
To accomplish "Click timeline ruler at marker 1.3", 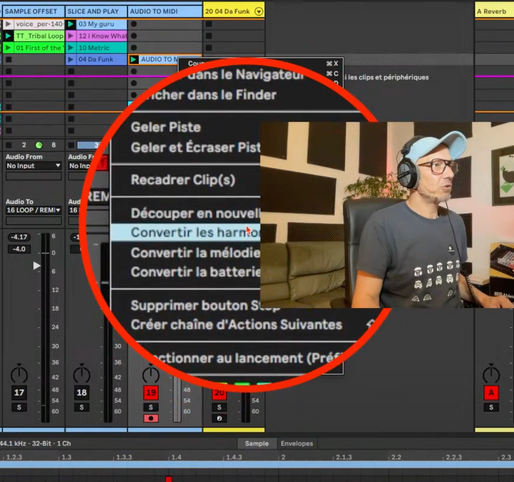I will (x=66, y=457).
